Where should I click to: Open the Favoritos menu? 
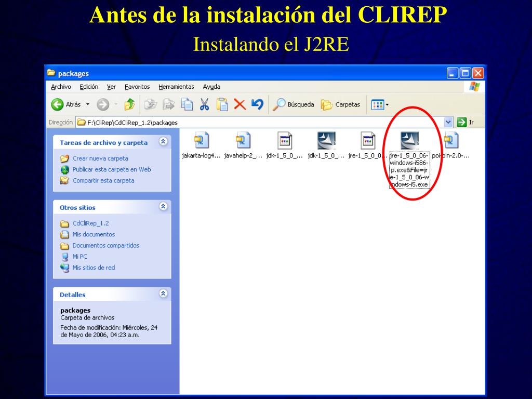pos(137,87)
